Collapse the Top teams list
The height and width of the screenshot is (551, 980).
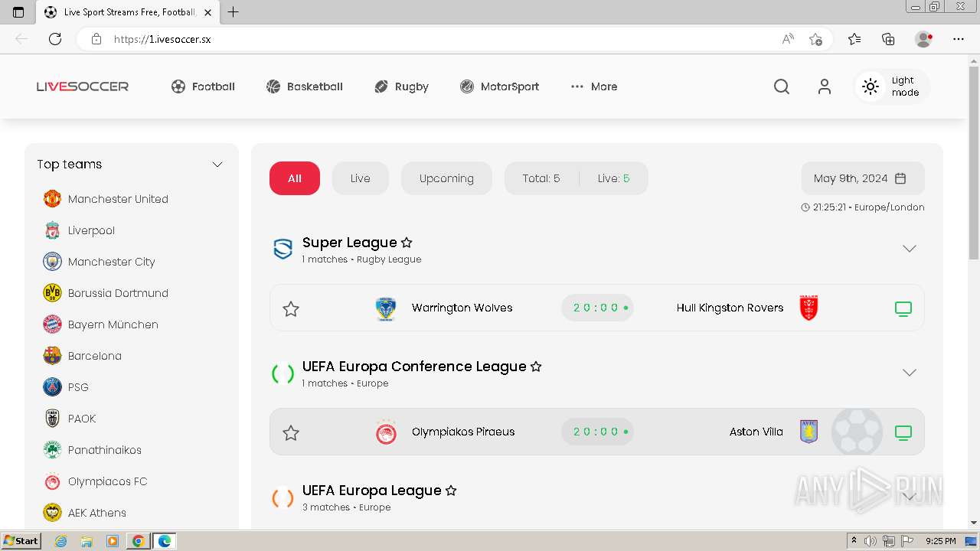217,165
